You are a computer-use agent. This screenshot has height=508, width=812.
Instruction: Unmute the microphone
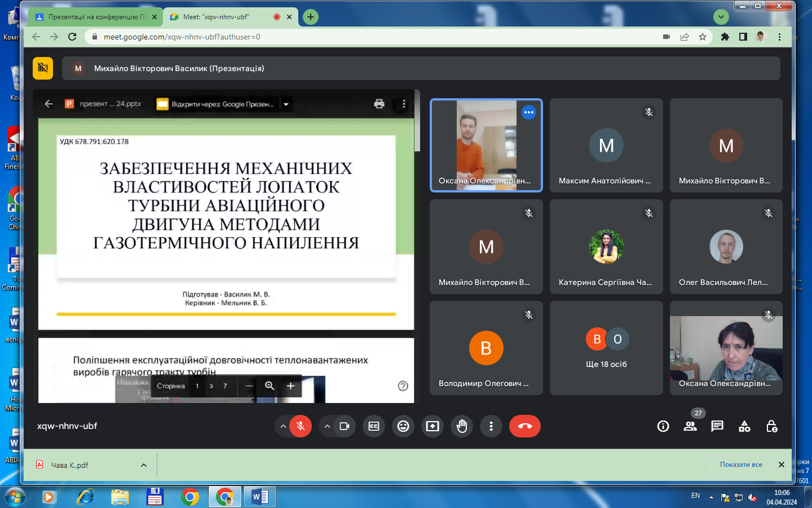[301, 426]
